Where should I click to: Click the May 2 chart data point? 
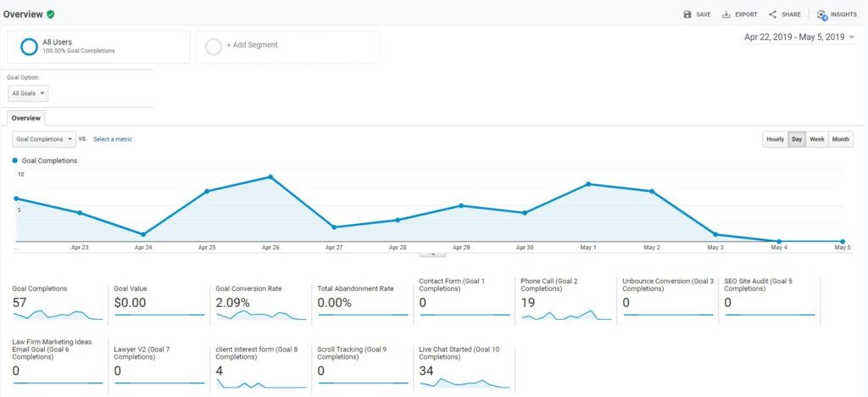coord(652,191)
